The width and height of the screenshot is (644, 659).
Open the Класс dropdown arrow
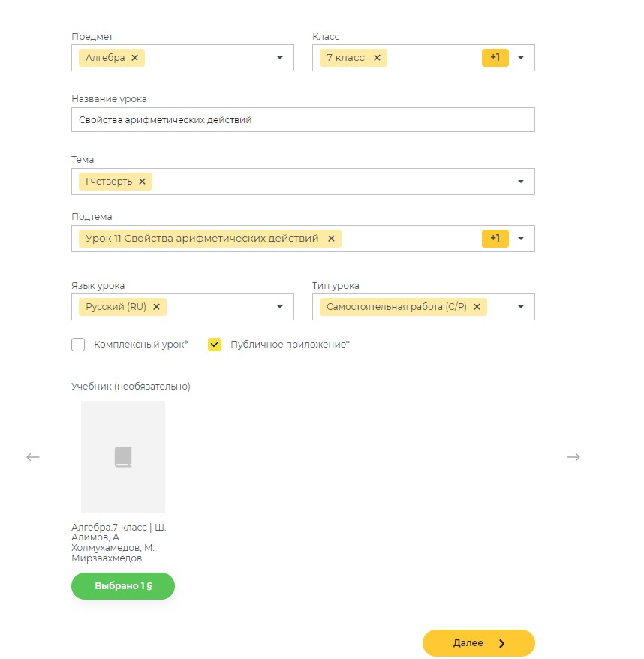[x=521, y=58]
